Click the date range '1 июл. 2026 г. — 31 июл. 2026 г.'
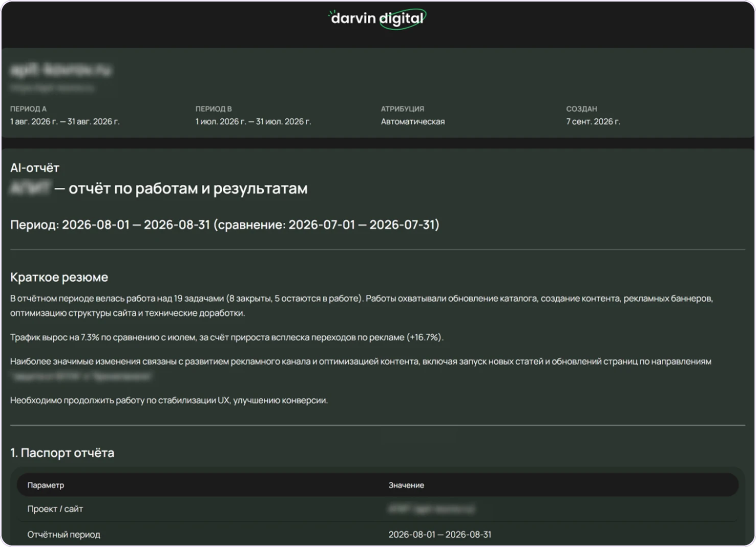Screen dimensions: 756x547 point(254,121)
